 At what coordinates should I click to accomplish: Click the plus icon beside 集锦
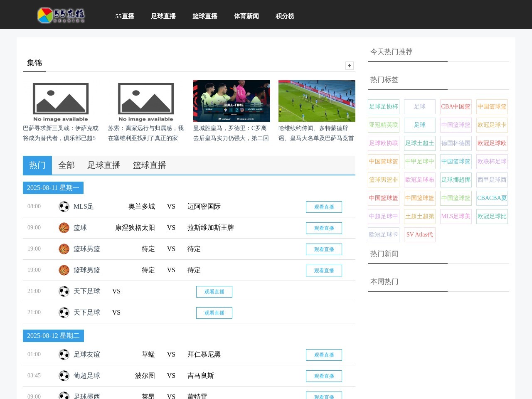point(350,66)
